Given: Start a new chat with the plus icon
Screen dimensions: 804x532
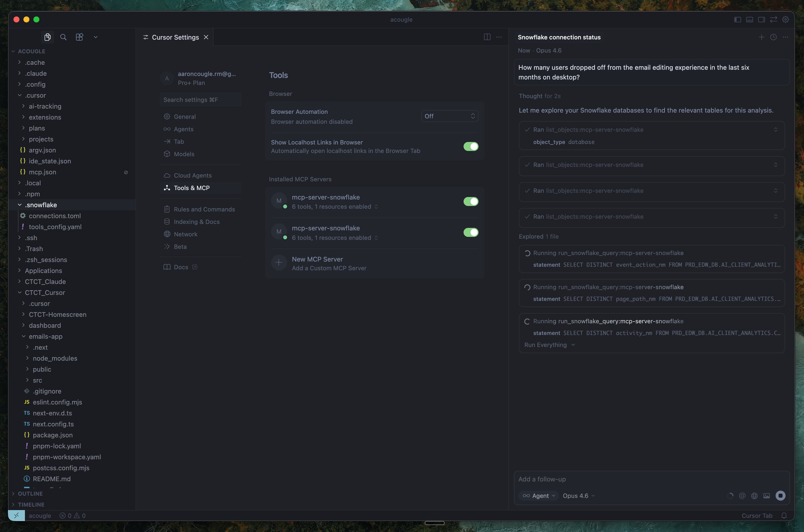Looking at the screenshot, I should (762, 37).
